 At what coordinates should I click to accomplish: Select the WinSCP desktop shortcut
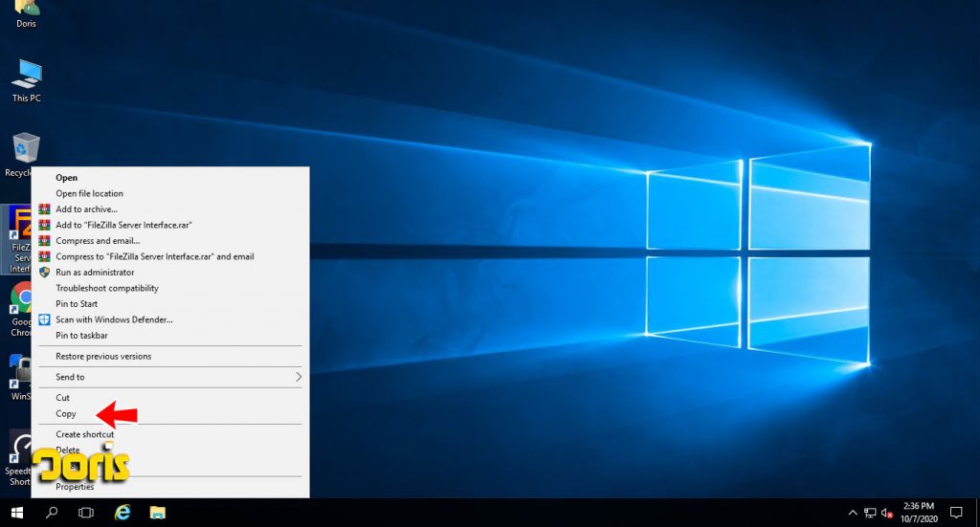point(19,379)
